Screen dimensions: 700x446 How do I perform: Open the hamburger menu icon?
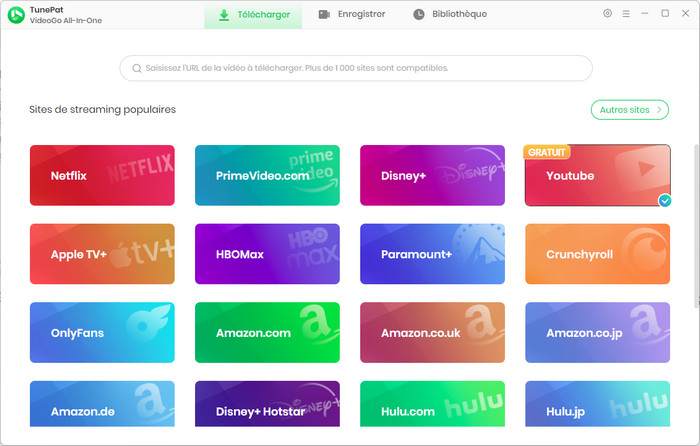pyautogui.click(x=626, y=14)
